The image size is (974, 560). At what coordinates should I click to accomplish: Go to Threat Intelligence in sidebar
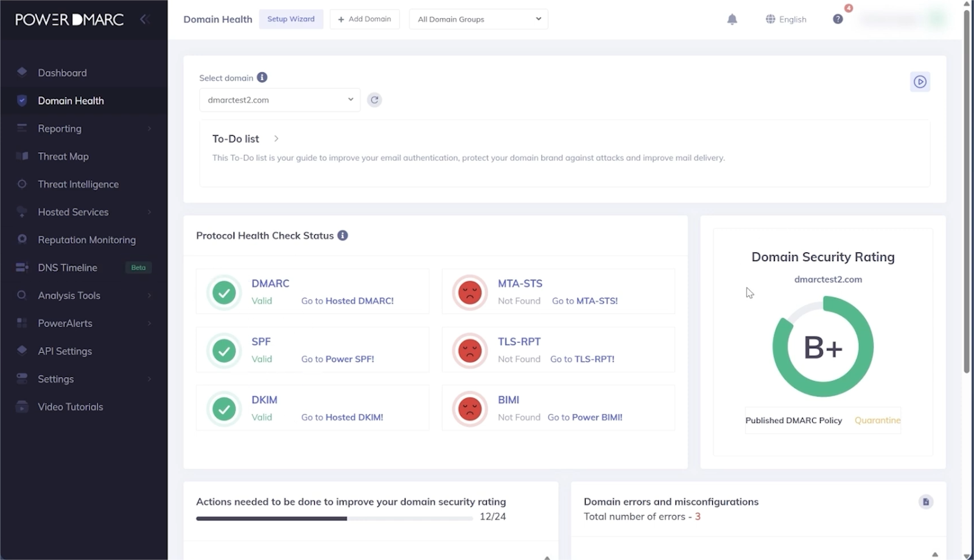click(x=78, y=184)
